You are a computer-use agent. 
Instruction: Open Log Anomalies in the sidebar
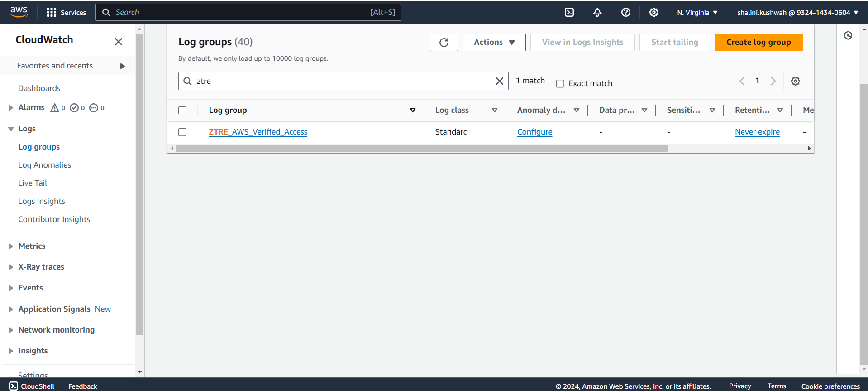tap(45, 165)
